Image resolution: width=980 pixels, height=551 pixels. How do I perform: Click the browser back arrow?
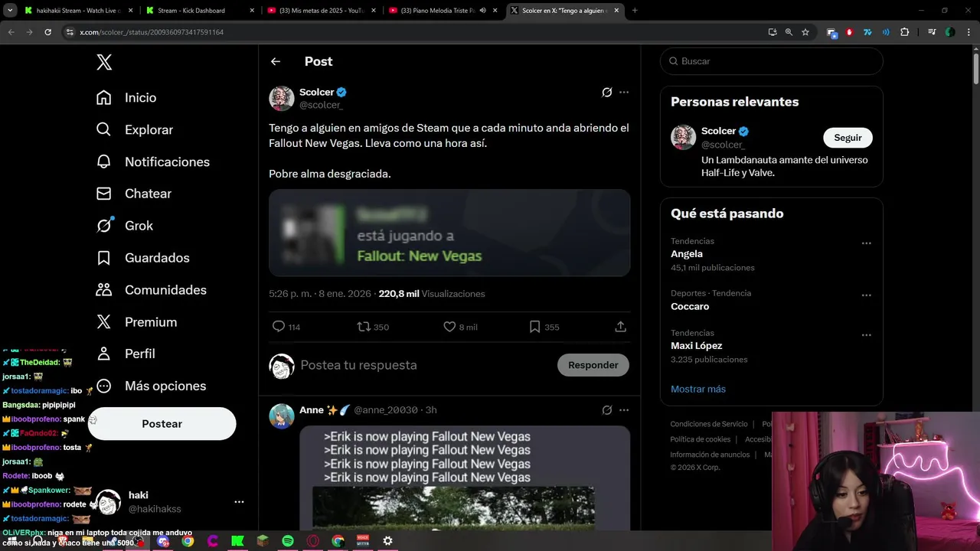(11, 32)
